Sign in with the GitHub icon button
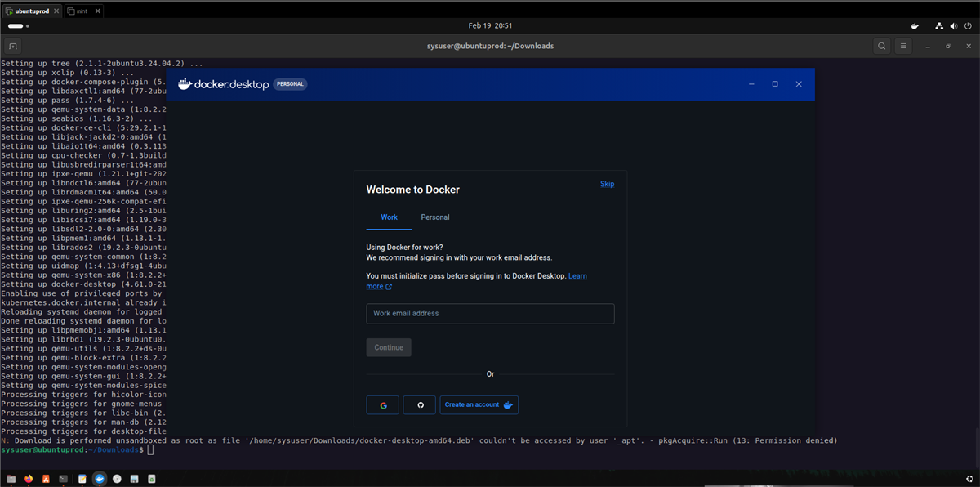 coord(420,405)
